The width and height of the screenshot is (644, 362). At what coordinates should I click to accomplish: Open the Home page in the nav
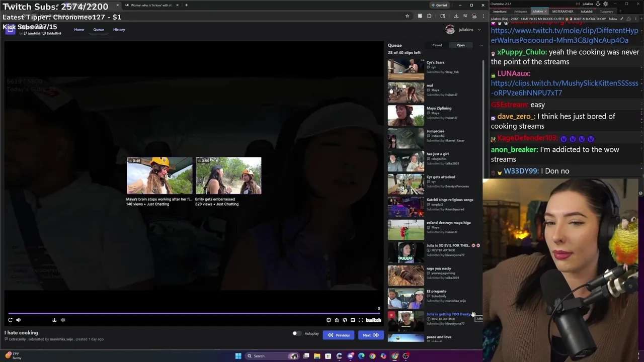(x=79, y=30)
